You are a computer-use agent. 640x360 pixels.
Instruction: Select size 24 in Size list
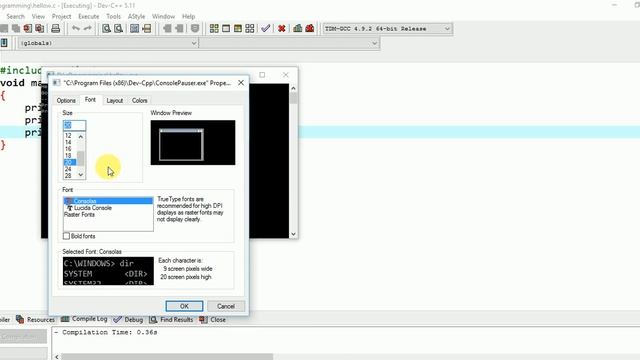coord(68,169)
